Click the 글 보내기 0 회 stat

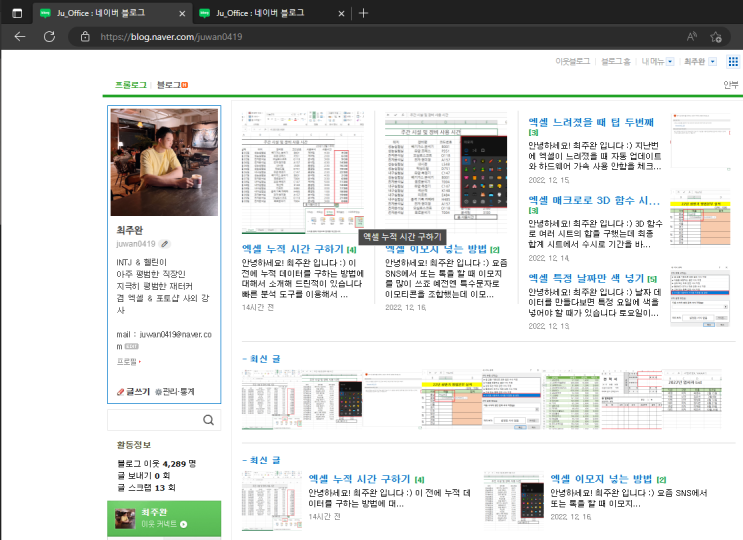point(143,476)
